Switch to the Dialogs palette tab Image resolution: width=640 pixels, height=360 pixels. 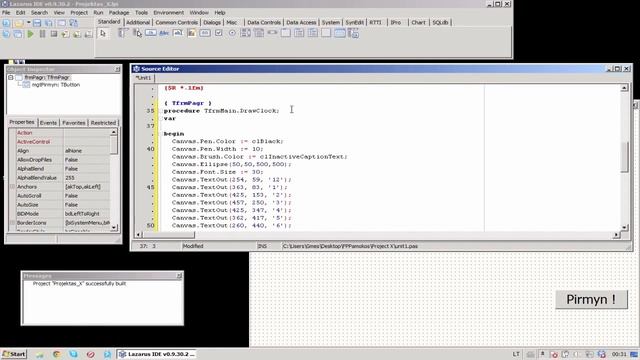[x=212, y=22]
